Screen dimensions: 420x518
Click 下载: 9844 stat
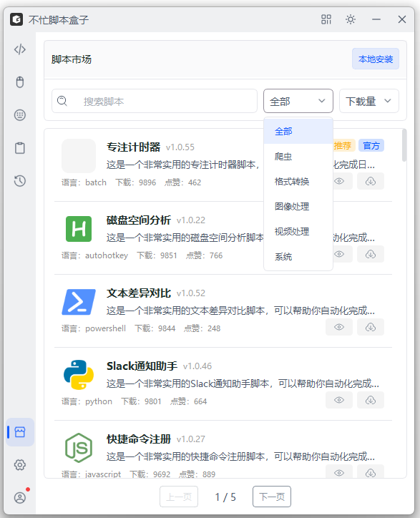coord(155,328)
